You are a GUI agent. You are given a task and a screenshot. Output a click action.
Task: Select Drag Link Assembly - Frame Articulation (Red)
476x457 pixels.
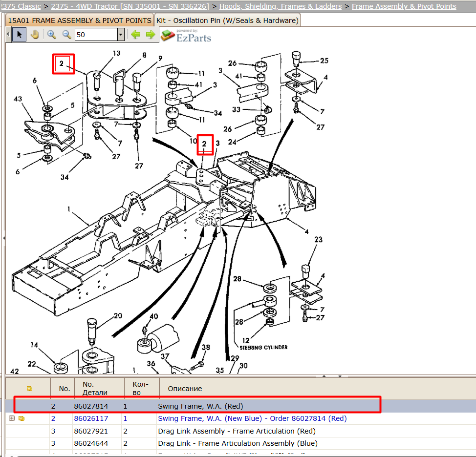click(x=237, y=431)
